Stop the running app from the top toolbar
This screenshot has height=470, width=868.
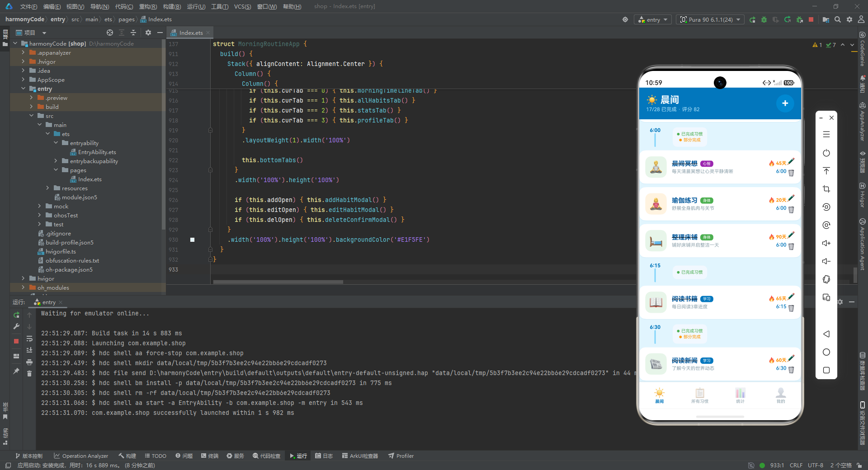click(811, 19)
